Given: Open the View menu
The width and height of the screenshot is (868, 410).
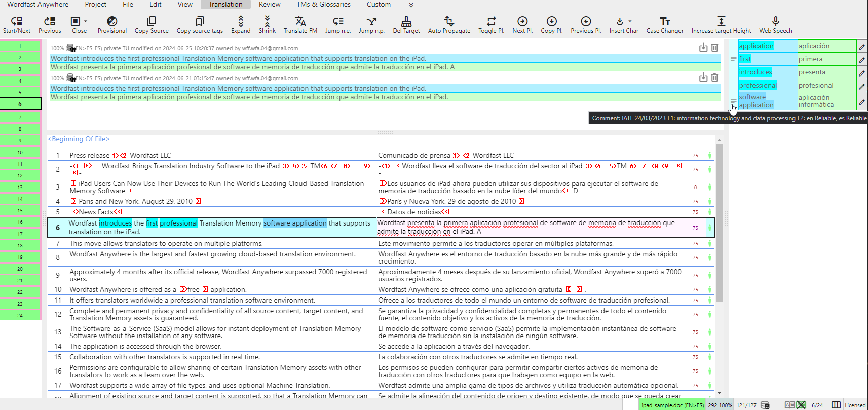Looking at the screenshot, I should point(185,4).
